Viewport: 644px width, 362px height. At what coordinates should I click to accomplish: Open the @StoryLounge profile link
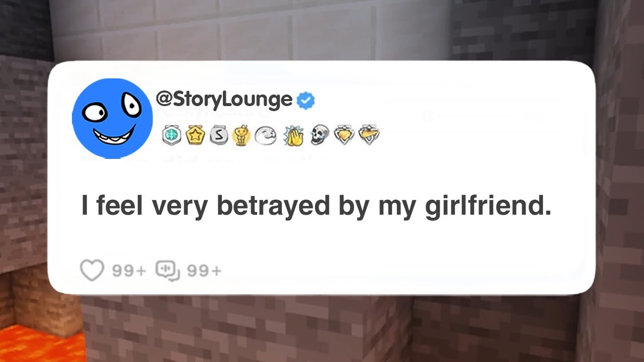[224, 100]
